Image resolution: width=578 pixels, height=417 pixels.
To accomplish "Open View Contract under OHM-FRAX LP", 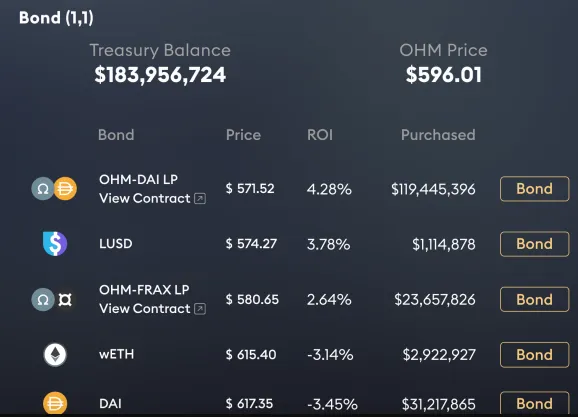I will click(x=144, y=309).
